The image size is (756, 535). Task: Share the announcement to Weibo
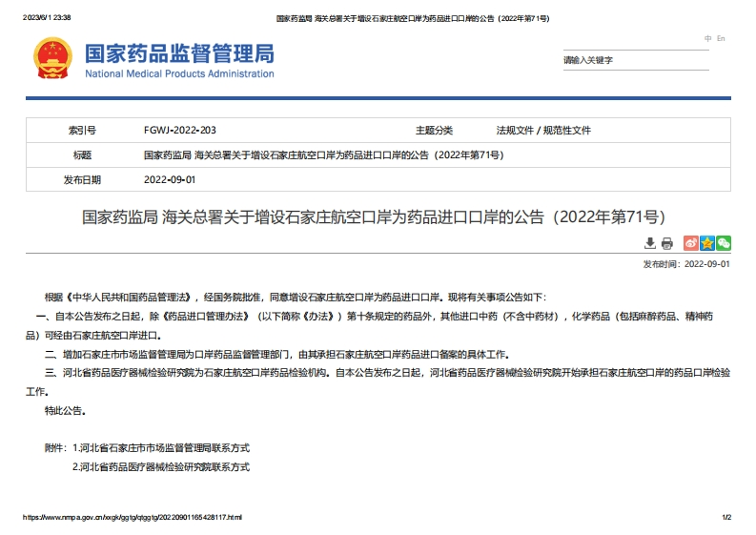tap(690, 244)
